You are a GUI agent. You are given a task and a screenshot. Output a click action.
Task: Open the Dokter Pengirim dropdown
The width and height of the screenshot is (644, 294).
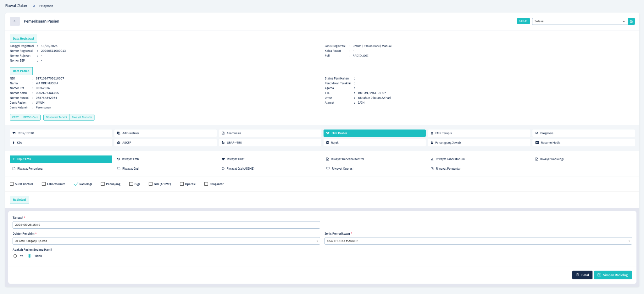click(x=166, y=241)
